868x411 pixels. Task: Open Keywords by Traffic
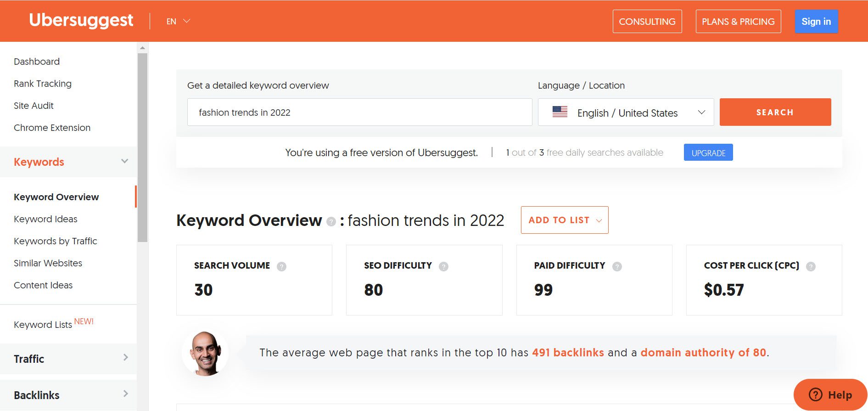(x=56, y=241)
